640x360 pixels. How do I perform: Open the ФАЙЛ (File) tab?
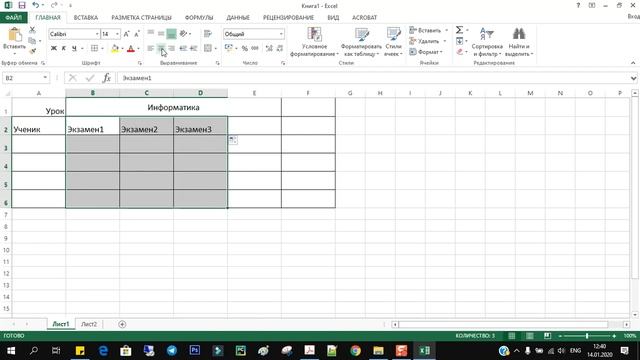[x=13, y=18]
